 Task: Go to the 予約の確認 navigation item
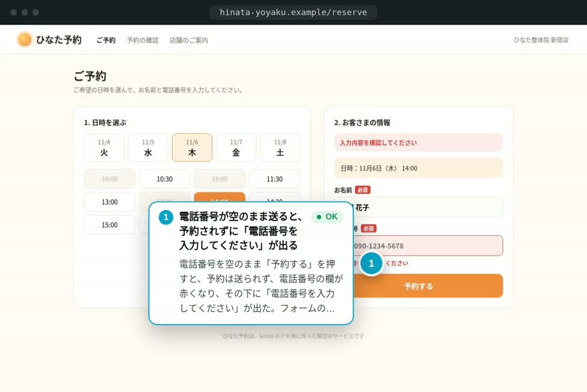(142, 40)
